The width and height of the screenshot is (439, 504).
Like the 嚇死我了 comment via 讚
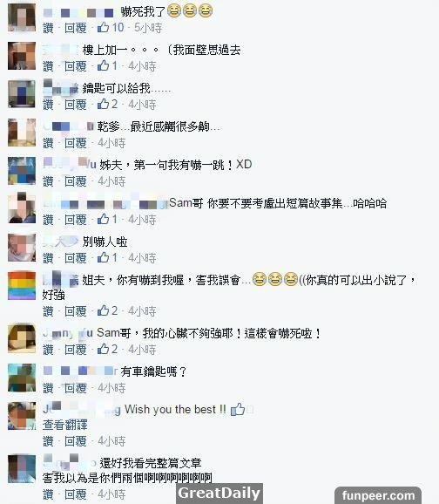click(x=48, y=28)
